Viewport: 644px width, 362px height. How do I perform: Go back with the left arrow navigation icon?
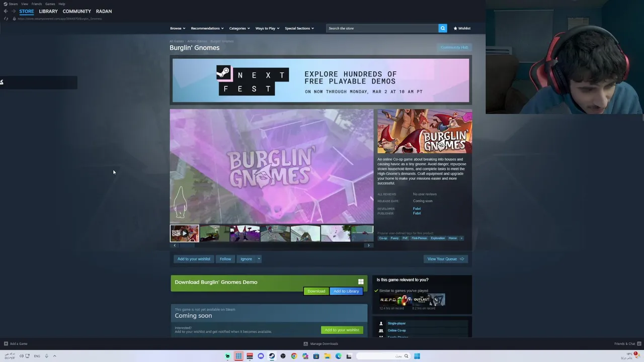tap(6, 11)
